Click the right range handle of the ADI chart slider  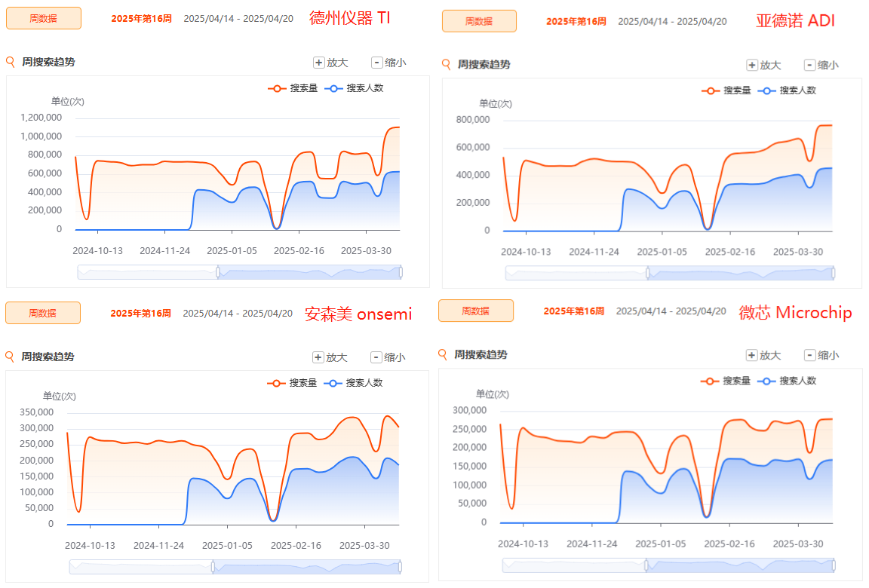point(833,272)
